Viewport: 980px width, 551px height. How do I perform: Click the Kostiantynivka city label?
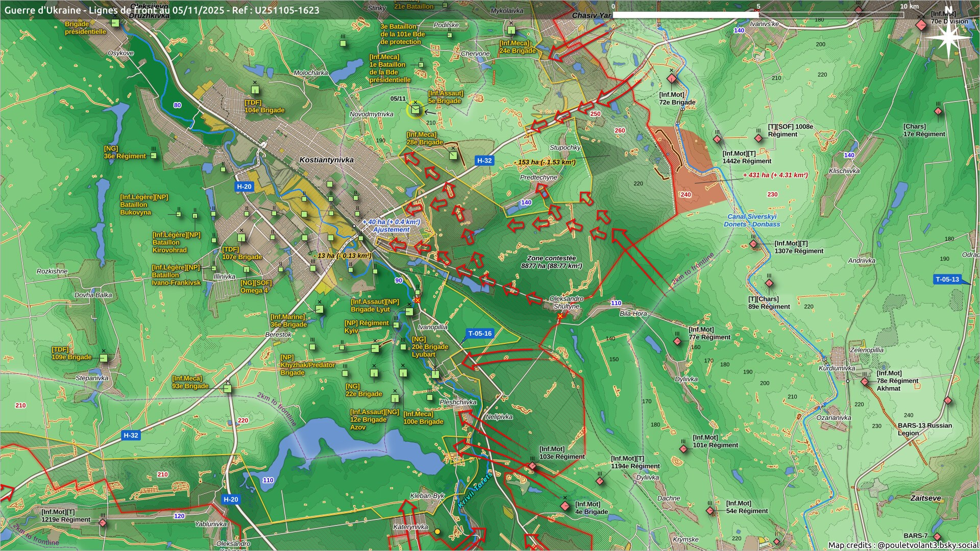(x=326, y=160)
